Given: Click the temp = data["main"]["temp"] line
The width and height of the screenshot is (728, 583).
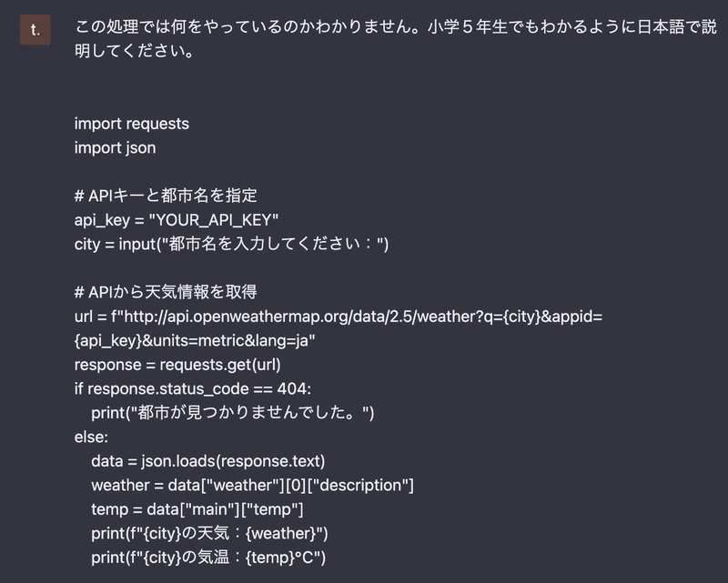Looking at the screenshot, I should click(x=197, y=509).
